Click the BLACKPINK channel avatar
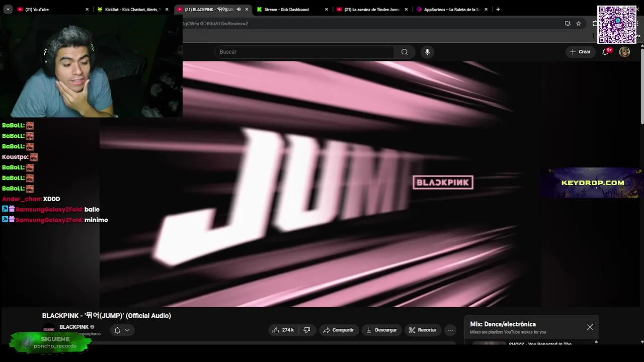This screenshot has height=362, width=644. point(49,330)
